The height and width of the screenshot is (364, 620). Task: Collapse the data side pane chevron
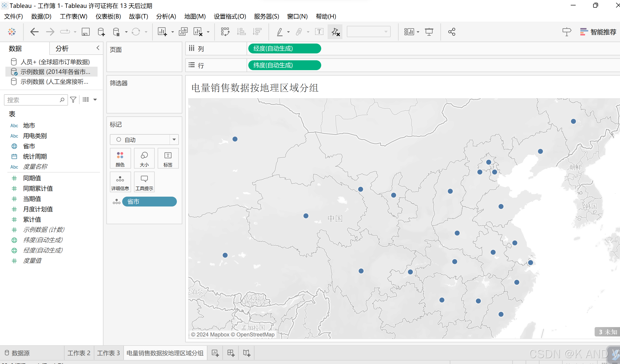(x=98, y=48)
